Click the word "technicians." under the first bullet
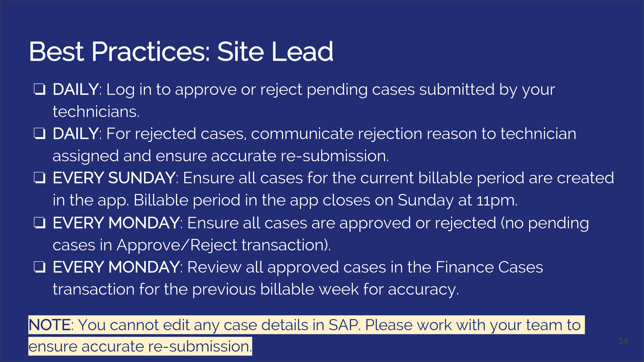The width and height of the screenshot is (644, 362). tap(96, 112)
